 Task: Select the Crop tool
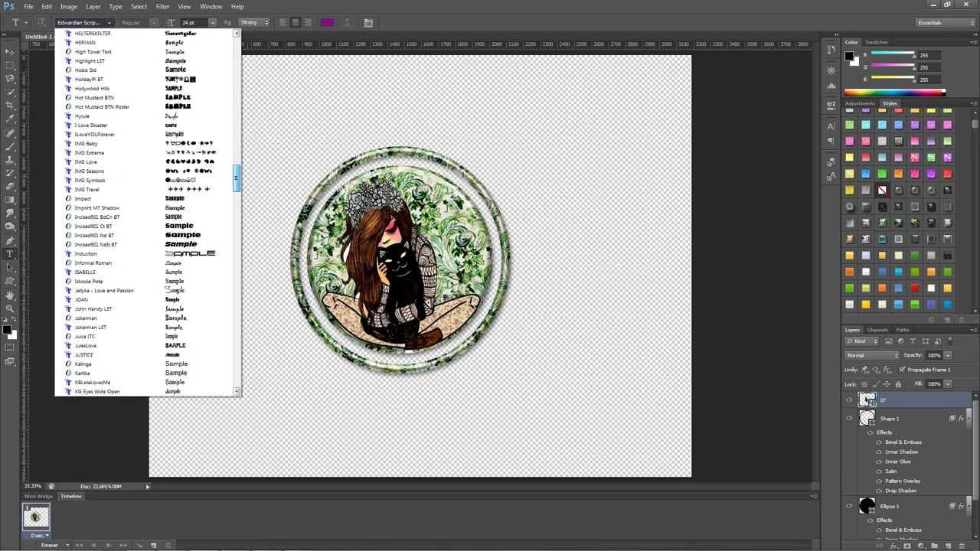click(x=10, y=105)
